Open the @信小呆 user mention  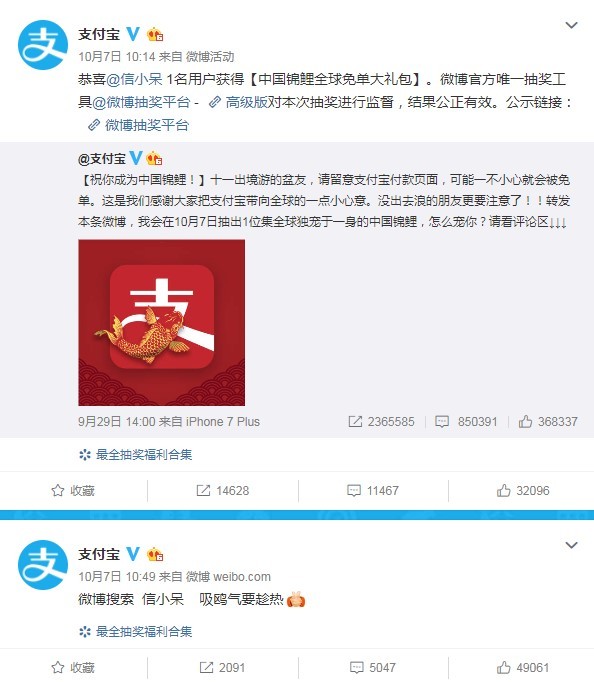coord(134,79)
